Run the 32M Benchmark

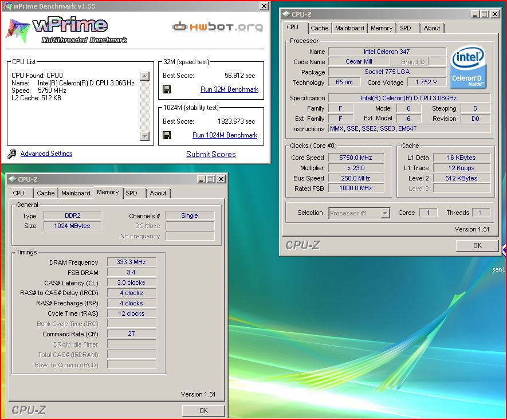coord(229,89)
